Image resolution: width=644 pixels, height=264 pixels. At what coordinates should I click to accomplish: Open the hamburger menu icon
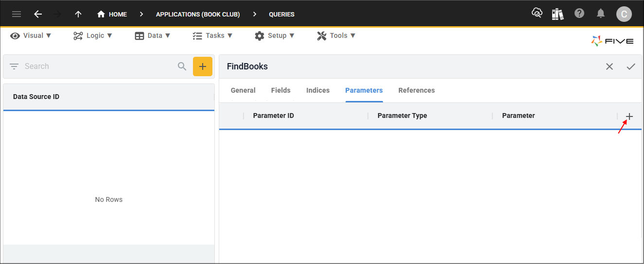click(x=17, y=14)
